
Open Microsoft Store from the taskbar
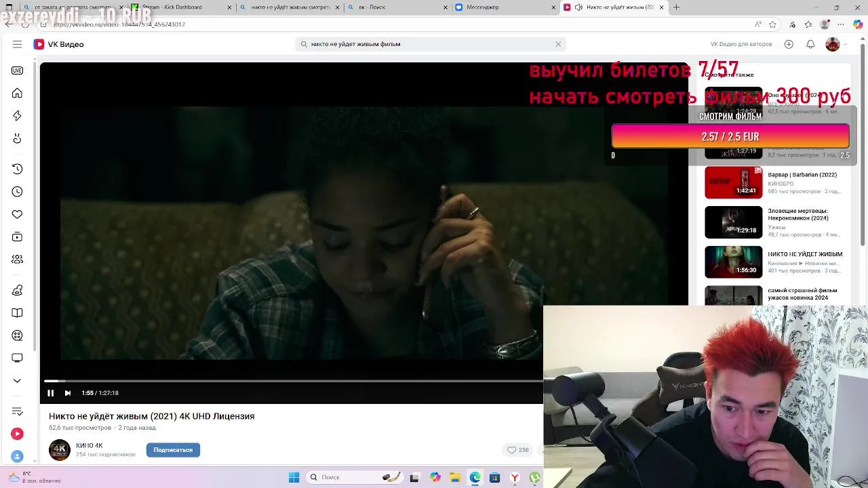click(x=494, y=478)
